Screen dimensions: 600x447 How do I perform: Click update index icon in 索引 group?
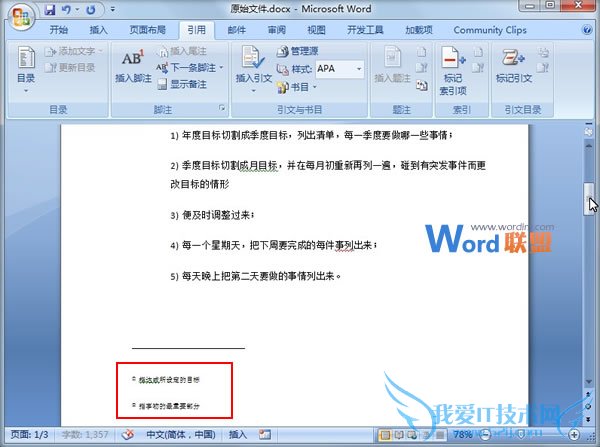[x=478, y=68]
